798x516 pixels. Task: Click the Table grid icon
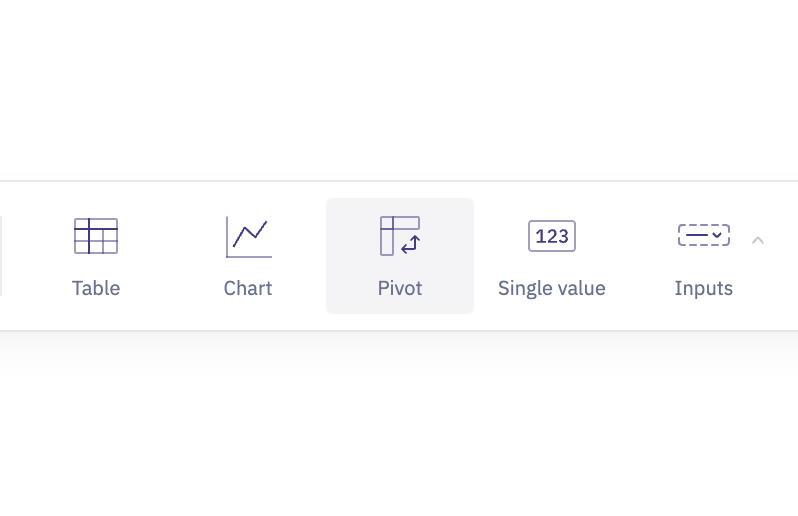point(96,236)
